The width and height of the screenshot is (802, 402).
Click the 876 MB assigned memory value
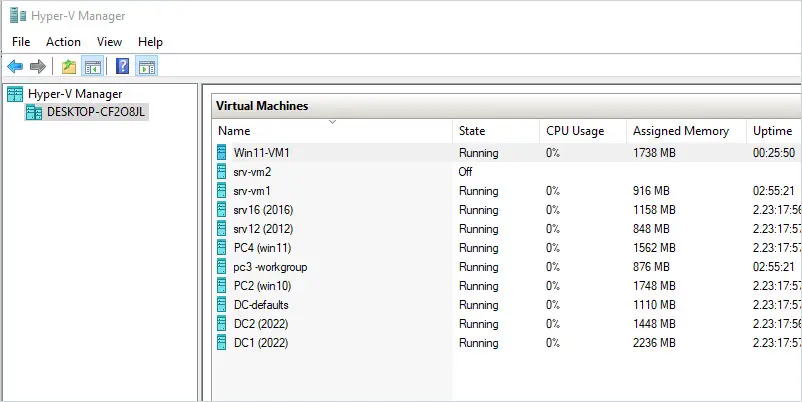click(651, 266)
